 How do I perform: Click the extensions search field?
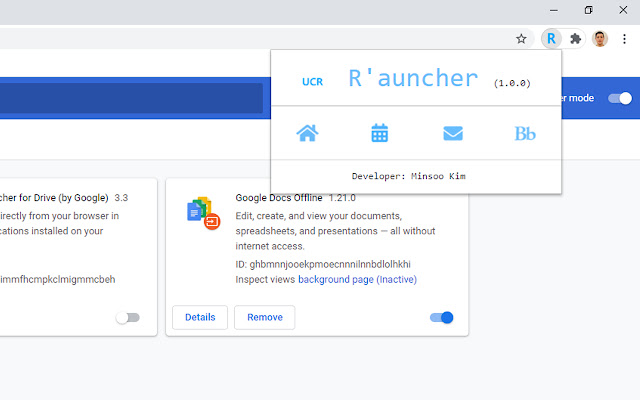[131, 98]
